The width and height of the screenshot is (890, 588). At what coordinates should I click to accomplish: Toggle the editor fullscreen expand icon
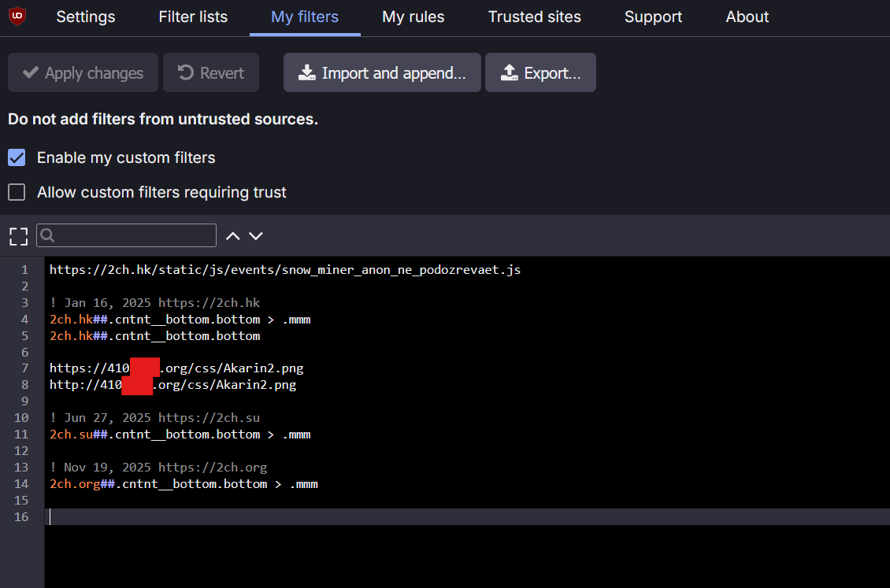[18, 236]
